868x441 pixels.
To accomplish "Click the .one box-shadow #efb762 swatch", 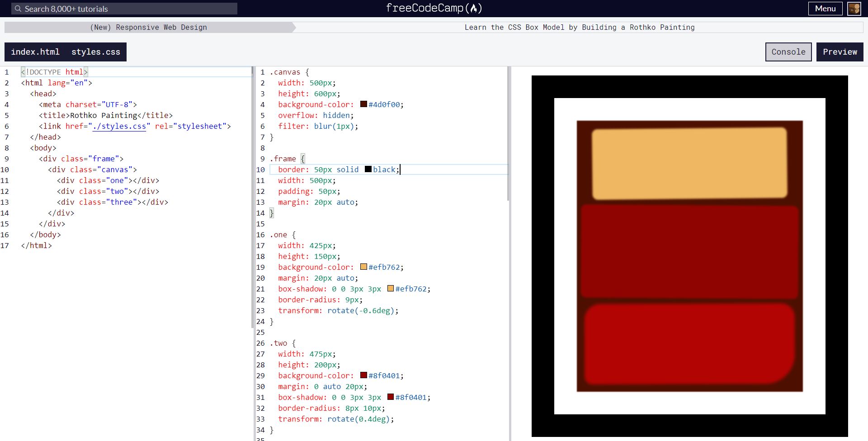I will click(391, 289).
